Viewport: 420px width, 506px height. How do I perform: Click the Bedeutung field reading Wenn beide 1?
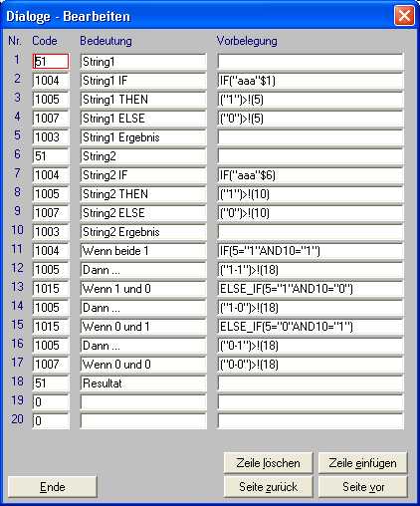(143, 251)
